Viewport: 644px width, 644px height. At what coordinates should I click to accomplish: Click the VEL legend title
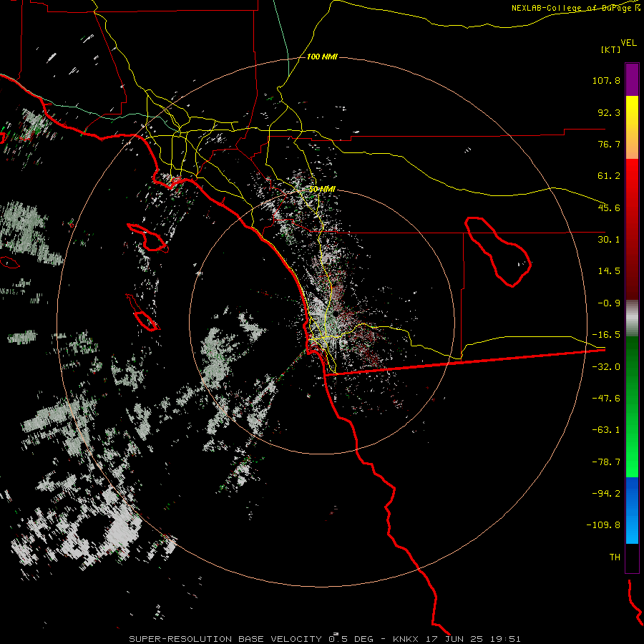[628, 43]
